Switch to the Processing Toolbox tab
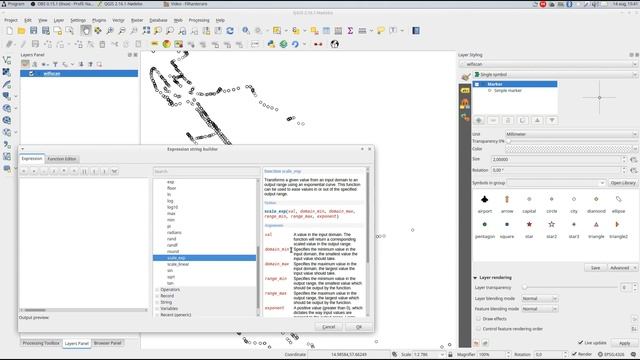This screenshot has width=640, height=360. pos(41,343)
